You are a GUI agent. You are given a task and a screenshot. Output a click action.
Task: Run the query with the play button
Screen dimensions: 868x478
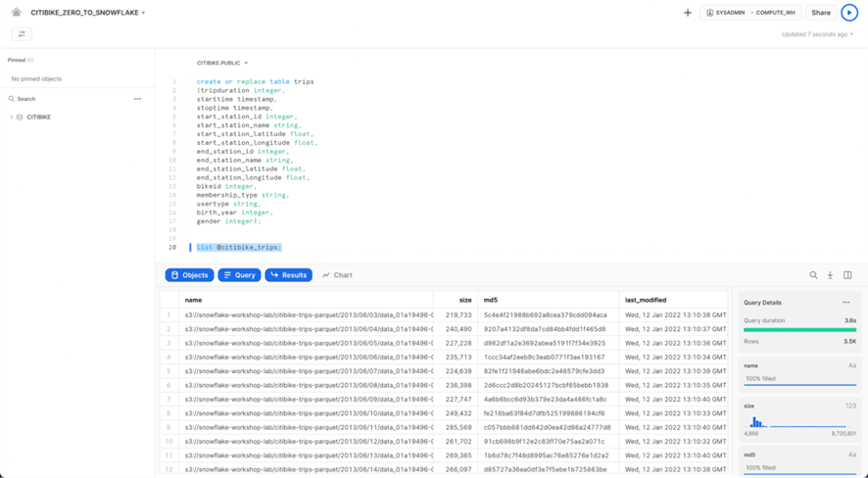pyautogui.click(x=849, y=13)
